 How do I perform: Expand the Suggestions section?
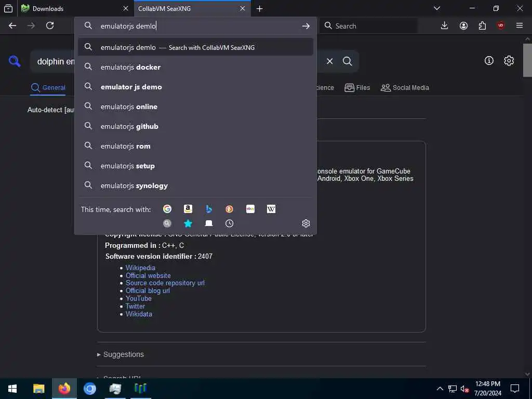121,354
